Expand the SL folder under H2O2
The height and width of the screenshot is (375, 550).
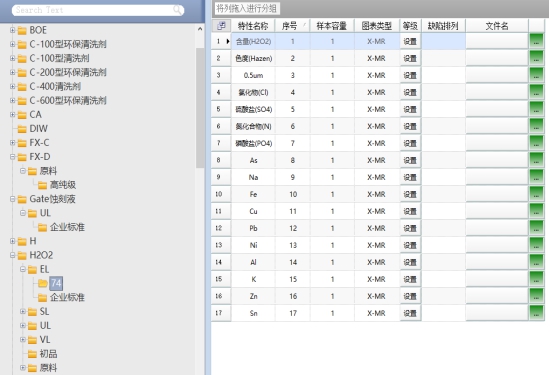23,311
